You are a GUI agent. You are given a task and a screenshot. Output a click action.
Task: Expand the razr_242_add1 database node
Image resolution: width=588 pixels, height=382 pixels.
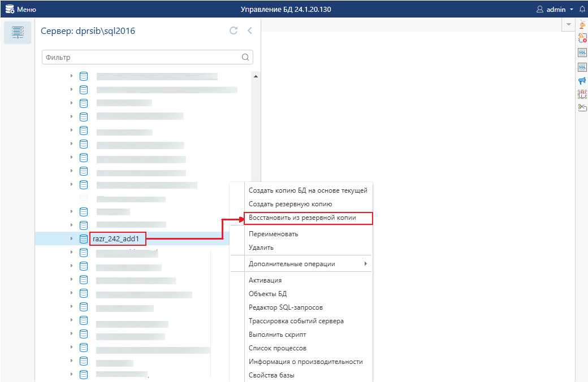click(71, 238)
